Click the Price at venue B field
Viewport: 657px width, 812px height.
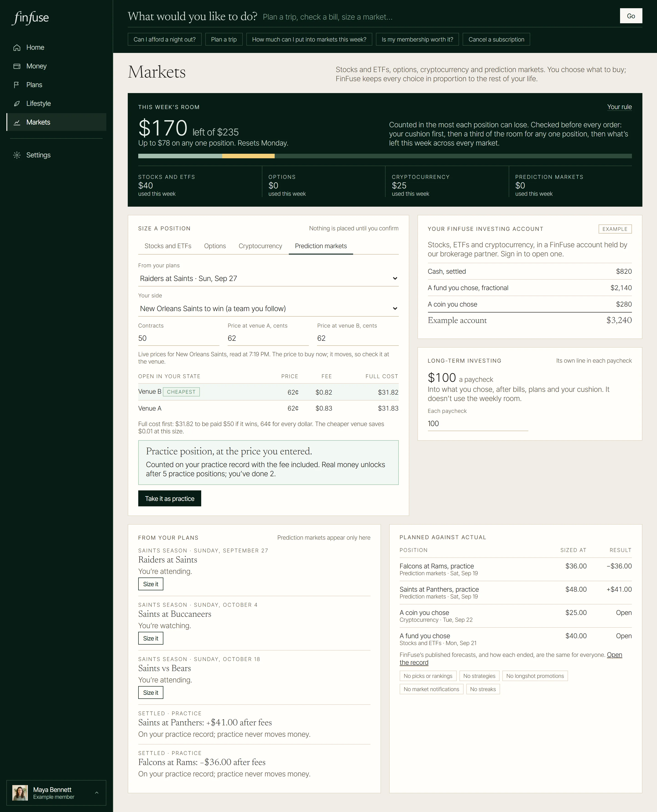click(358, 338)
